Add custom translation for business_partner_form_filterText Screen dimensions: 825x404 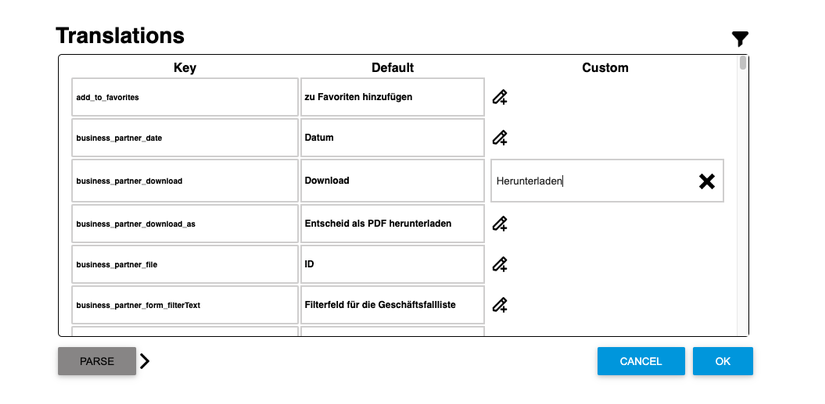pos(500,305)
